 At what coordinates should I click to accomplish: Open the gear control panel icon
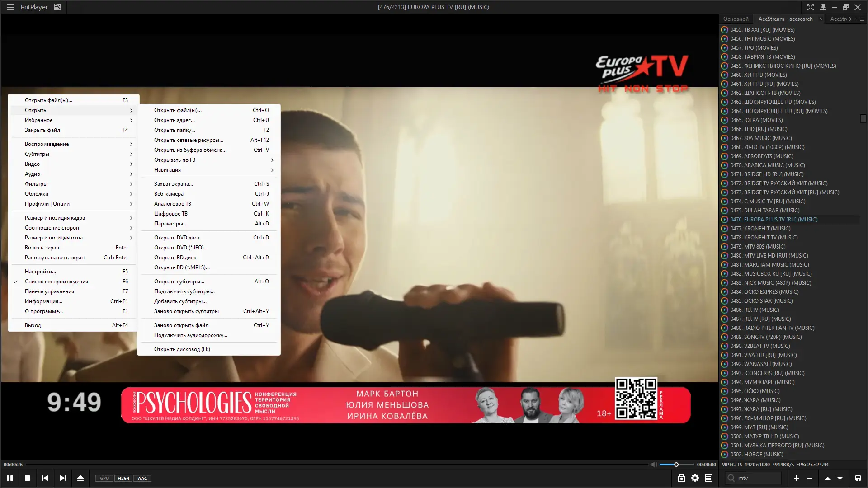(x=695, y=478)
